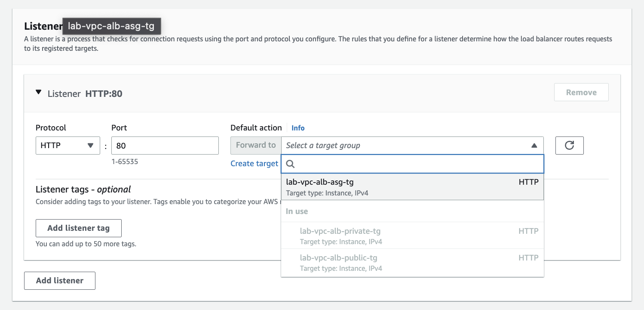Click the In use group heading
Screen dimensions: 644x310
pos(297,211)
